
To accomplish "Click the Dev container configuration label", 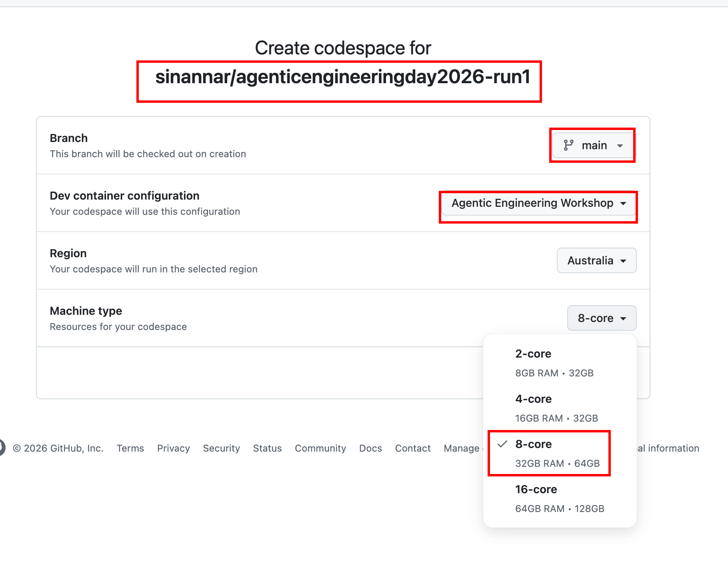I will (124, 196).
